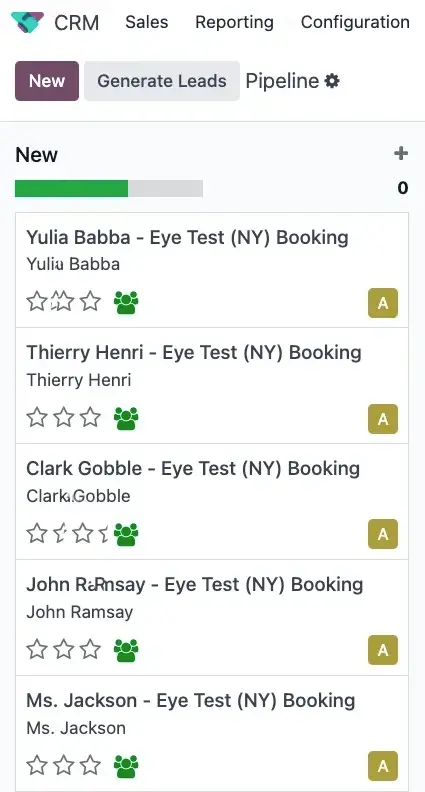
Task: Go to the CRM app title
Action: [x=77, y=23]
